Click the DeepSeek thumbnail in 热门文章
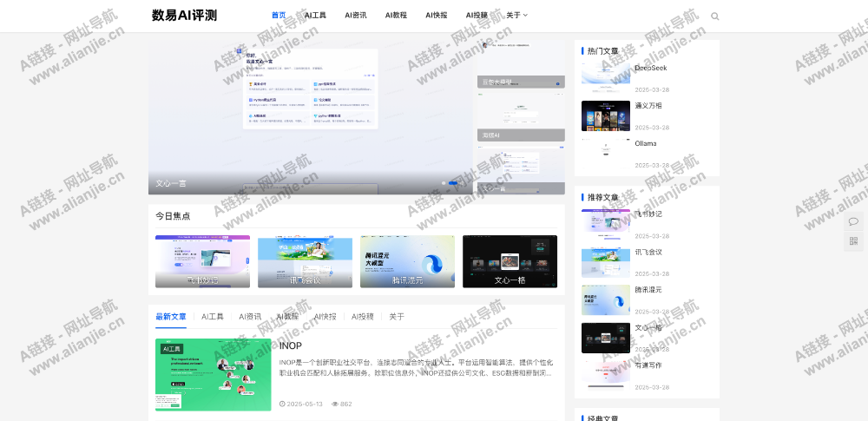 pos(606,78)
